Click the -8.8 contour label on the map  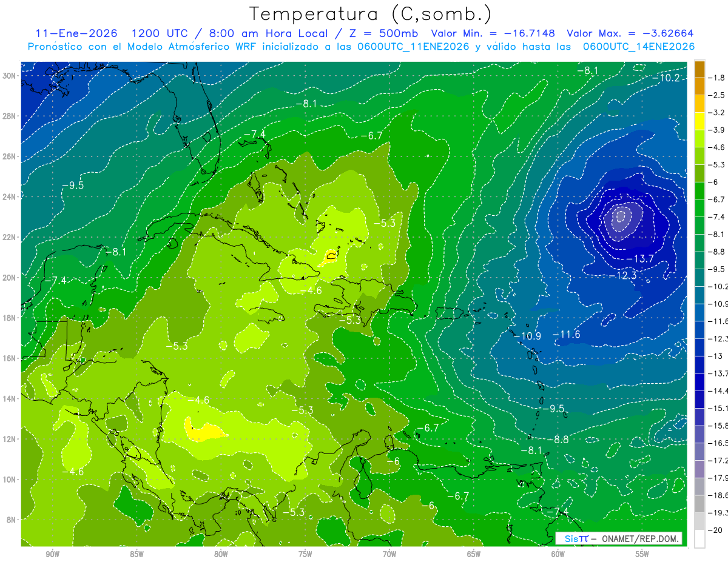[x=558, y=440]
